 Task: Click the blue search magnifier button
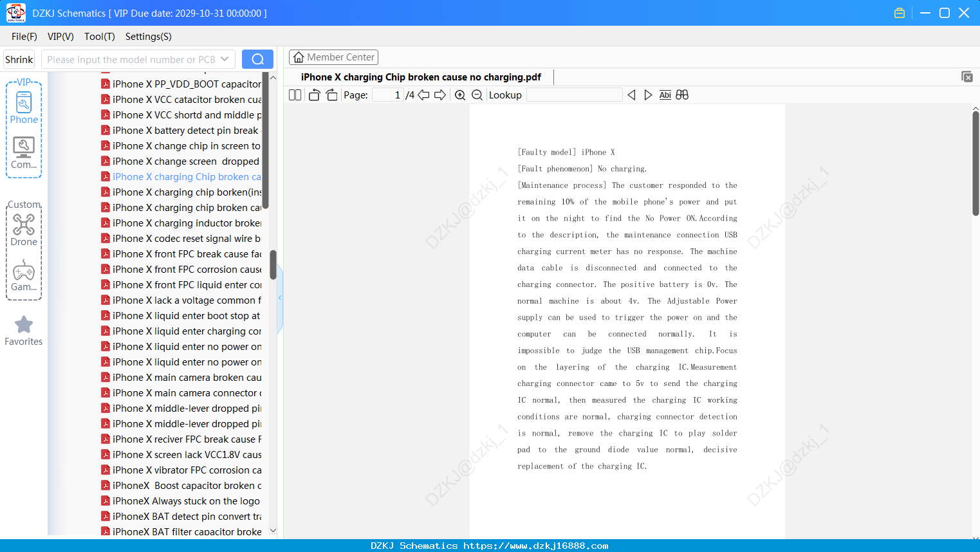pos(257,59)
